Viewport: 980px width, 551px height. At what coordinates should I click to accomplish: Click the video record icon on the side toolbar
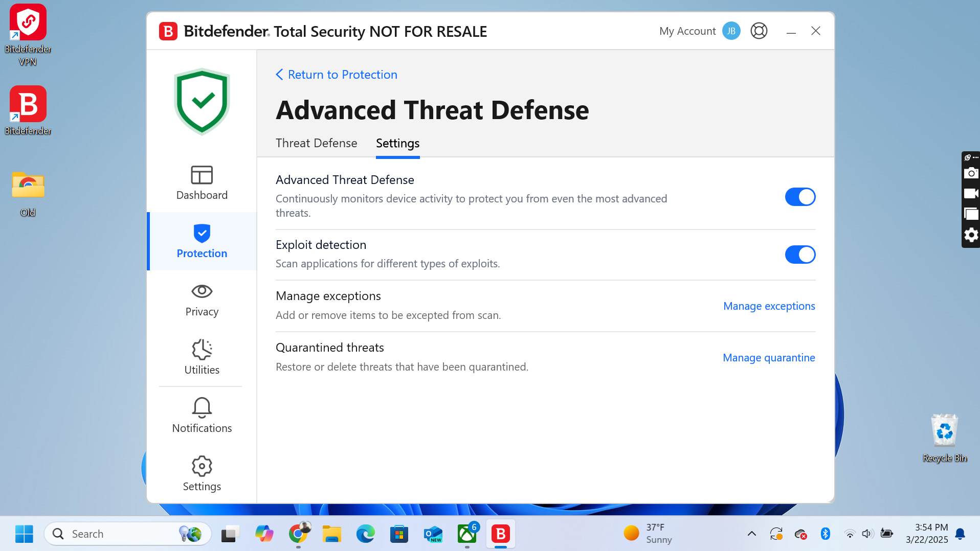point(971,194)
